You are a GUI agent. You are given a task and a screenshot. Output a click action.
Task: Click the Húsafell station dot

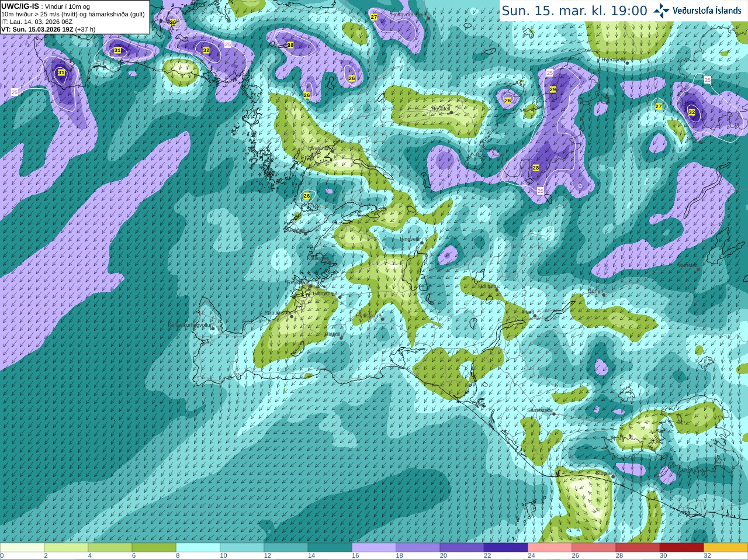pos(451,112)
